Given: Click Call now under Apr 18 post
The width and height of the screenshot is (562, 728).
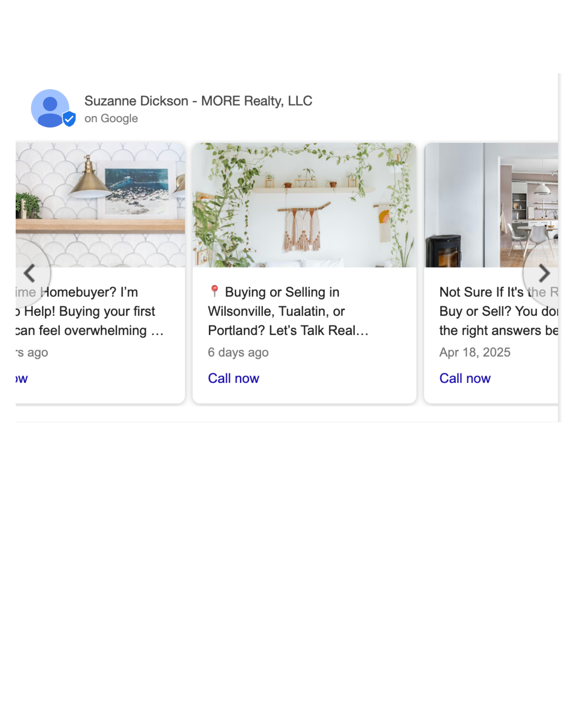Looking at the screenshot, I should [465, 378].
